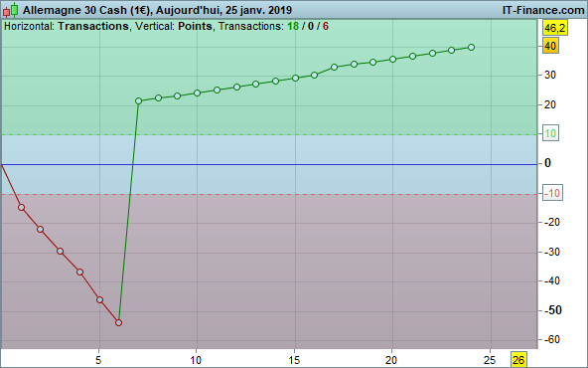Click the -60 label on vertical axis

[x=551, y=339]
